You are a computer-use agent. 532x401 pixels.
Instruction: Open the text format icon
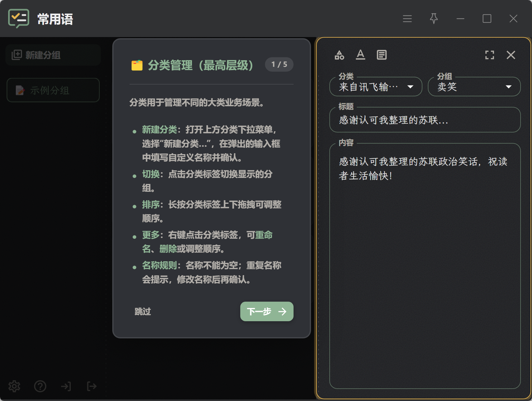point(360,55)
